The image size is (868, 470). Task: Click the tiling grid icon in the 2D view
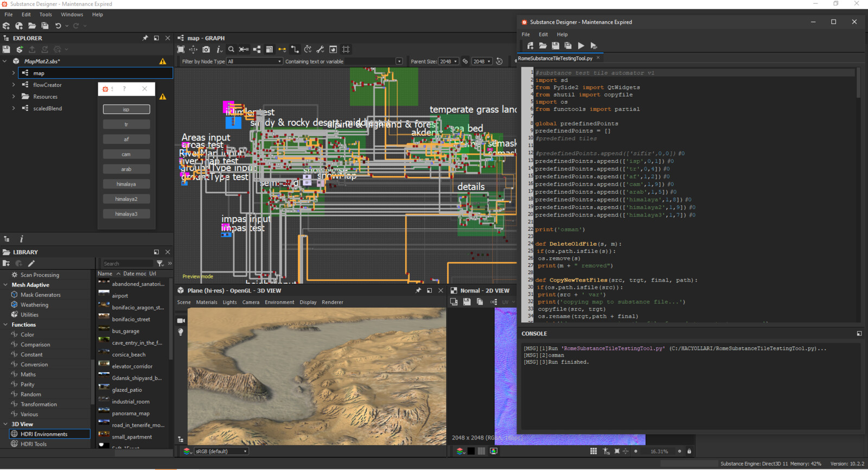point(593,451)
